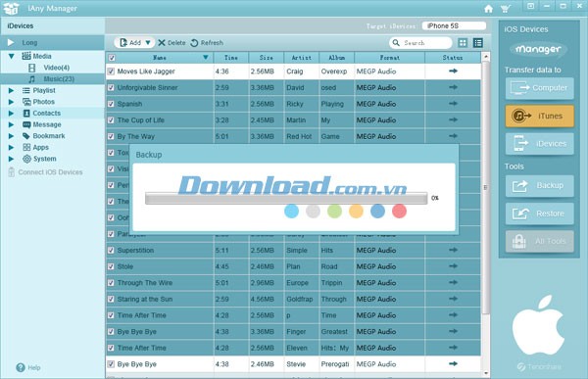Sort by the Format column header
588x379 pixels.
coord(390,58)
